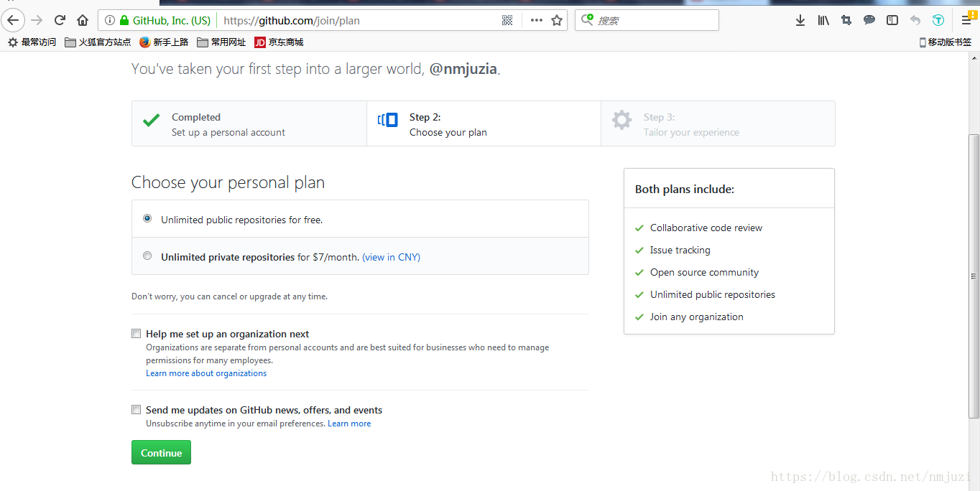Click the vertical page scrollbar thumb
The width and height of the screenshot is (980, 491).
pos(974,276)
